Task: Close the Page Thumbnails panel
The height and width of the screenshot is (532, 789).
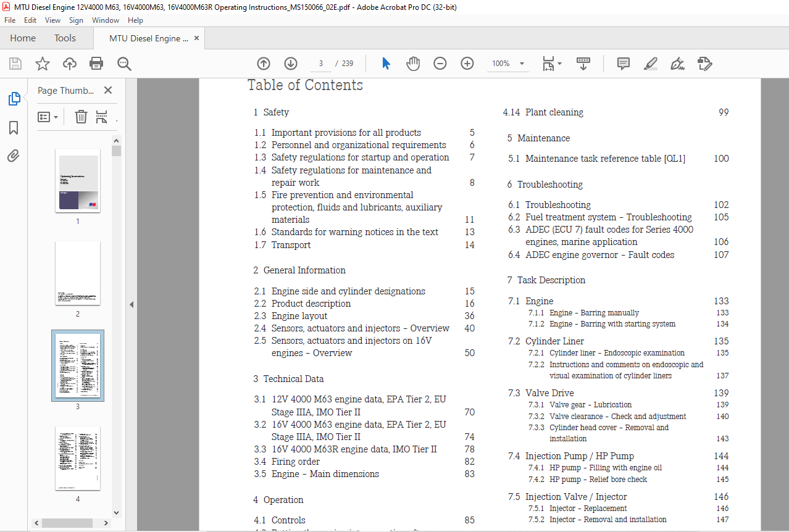Action: point(108,90)
